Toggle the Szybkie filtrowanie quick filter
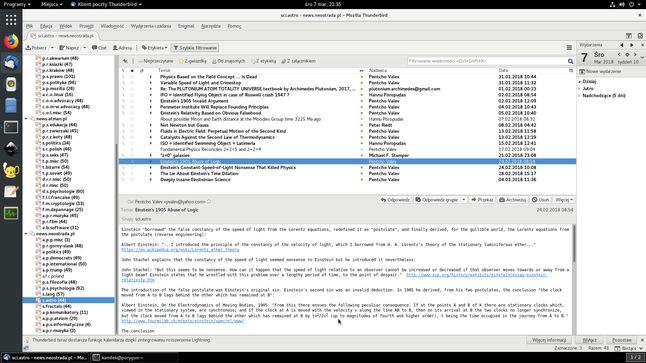 [x=195, y=48]
